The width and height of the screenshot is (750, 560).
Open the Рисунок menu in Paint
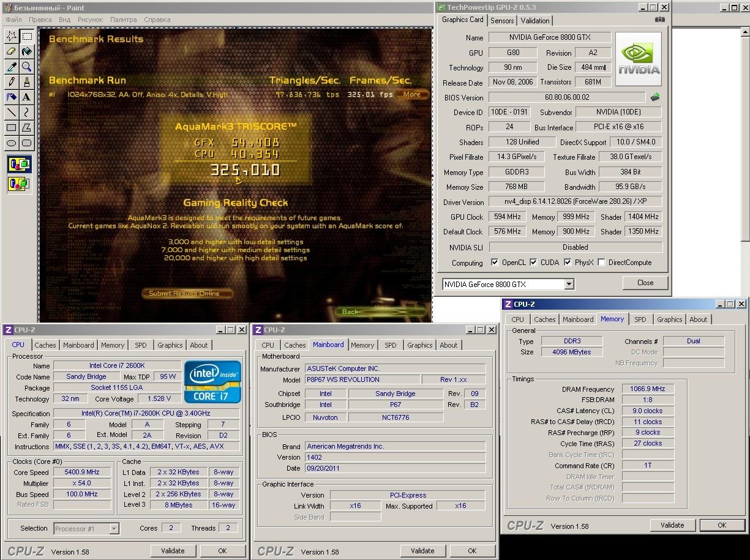tap(90, 20)
